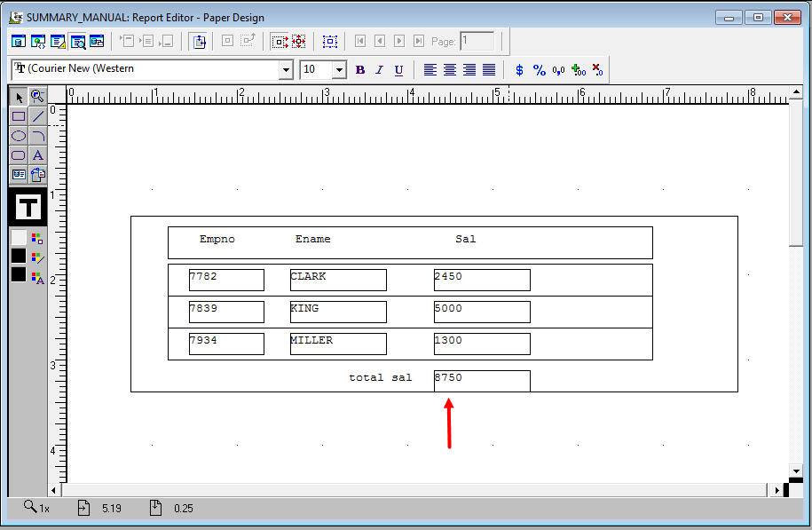Screen dimensions: 812x530
Task: Select the Magnify zoom tool
Action: pos(37,97)
